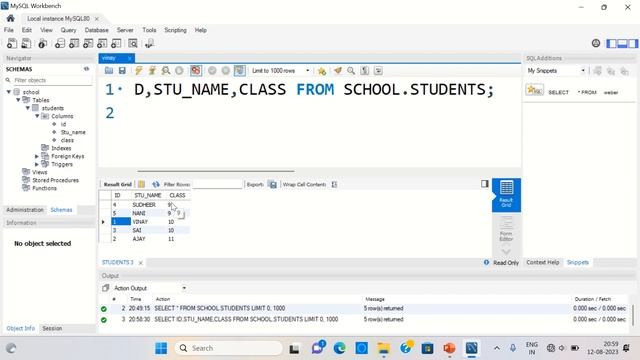The height and width of the screenshot is (360, 640).
Task: Select the Stu_name column in the tree
Action: coord(73,132)
